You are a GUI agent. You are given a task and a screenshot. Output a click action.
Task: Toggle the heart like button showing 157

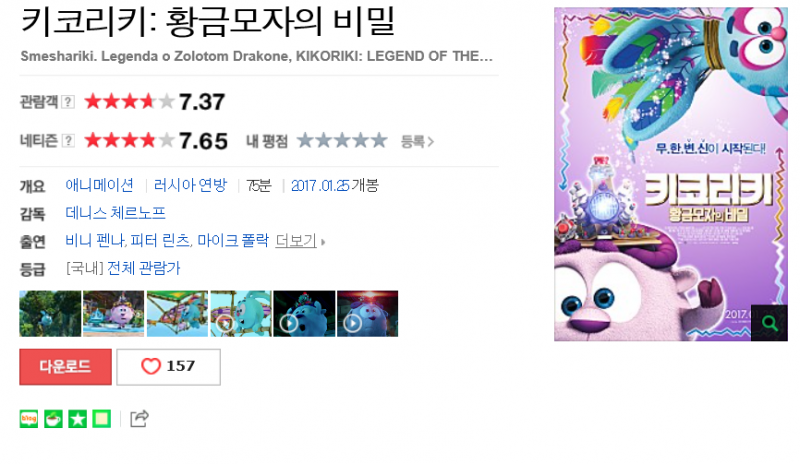pos(168,367)
